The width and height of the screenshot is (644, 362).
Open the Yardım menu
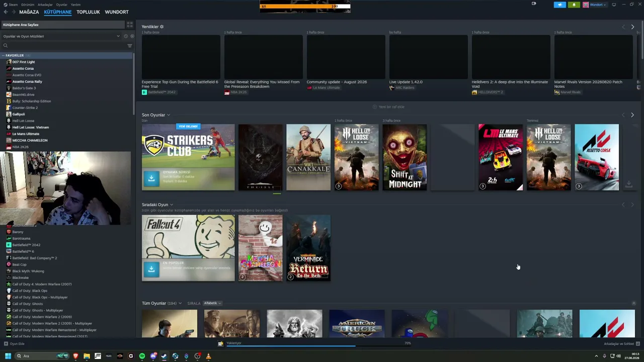tap(75, 5)
